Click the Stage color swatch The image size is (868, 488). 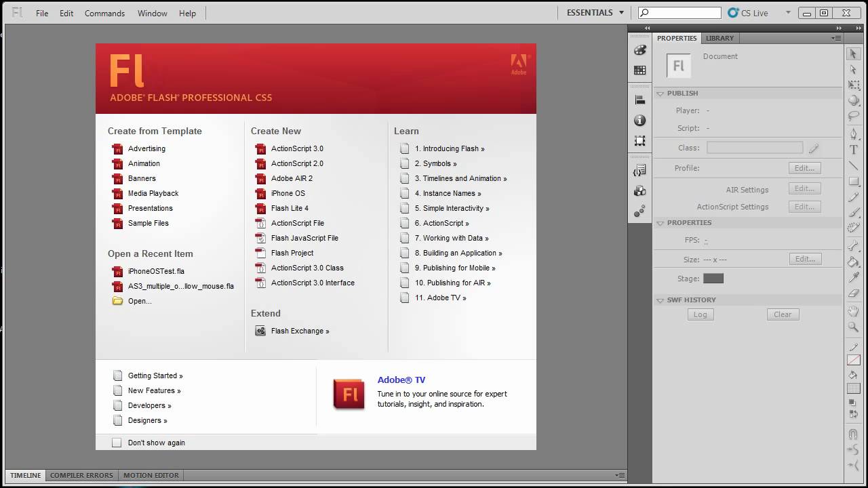[x=713, y=279]
